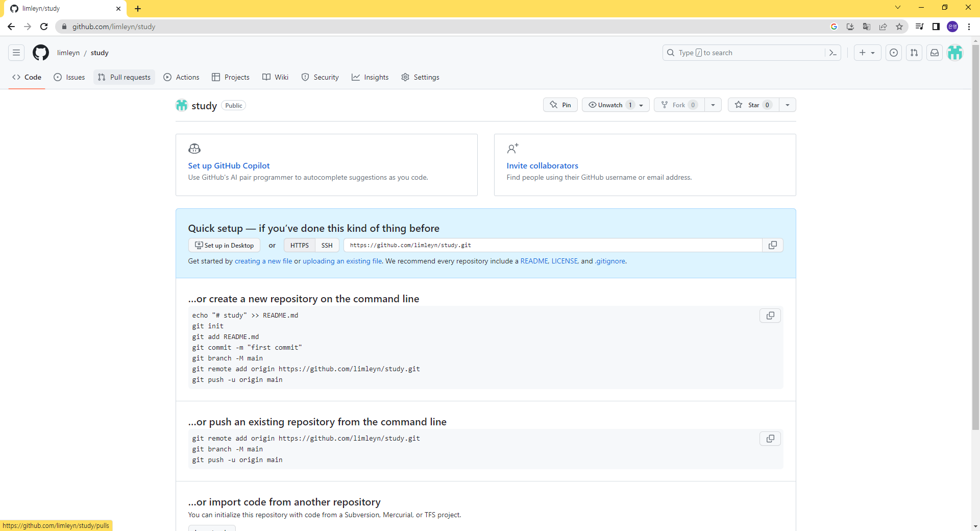Open the Actions tab
The width and height of the screenshot is (980, 531).
(181, 77)
